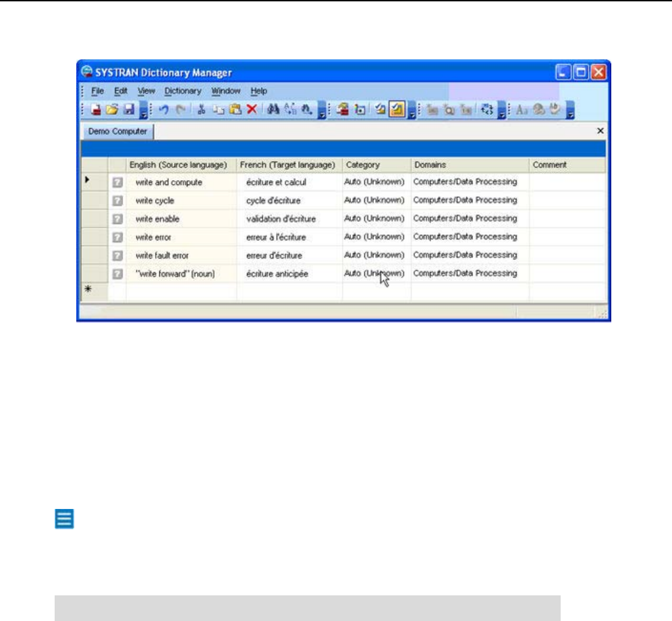Expand the file toolbar options dropdown
Viewport: 672px width, 621px height.
[x=144, y=110]
